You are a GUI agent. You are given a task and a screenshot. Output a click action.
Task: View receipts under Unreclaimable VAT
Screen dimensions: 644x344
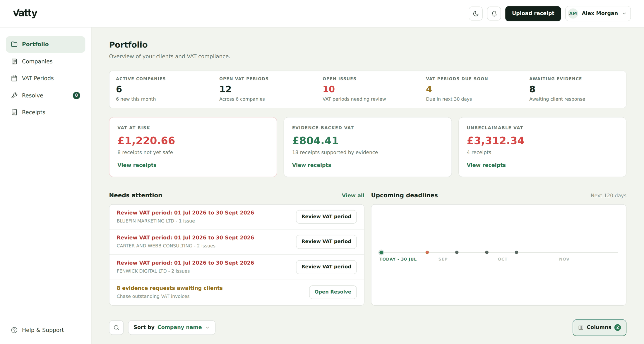click(x=486, y=165)
